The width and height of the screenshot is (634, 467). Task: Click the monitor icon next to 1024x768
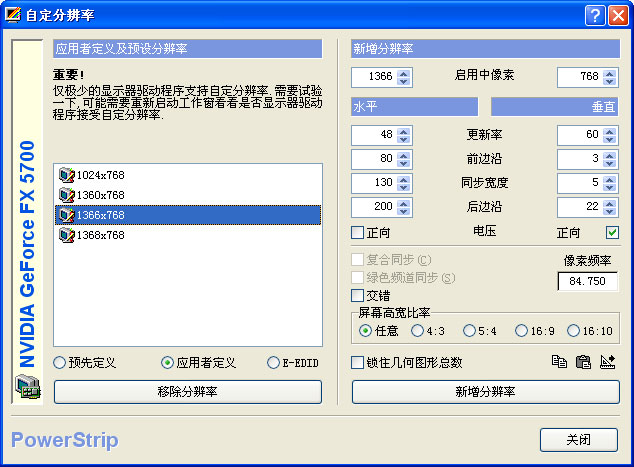(67, 175)
